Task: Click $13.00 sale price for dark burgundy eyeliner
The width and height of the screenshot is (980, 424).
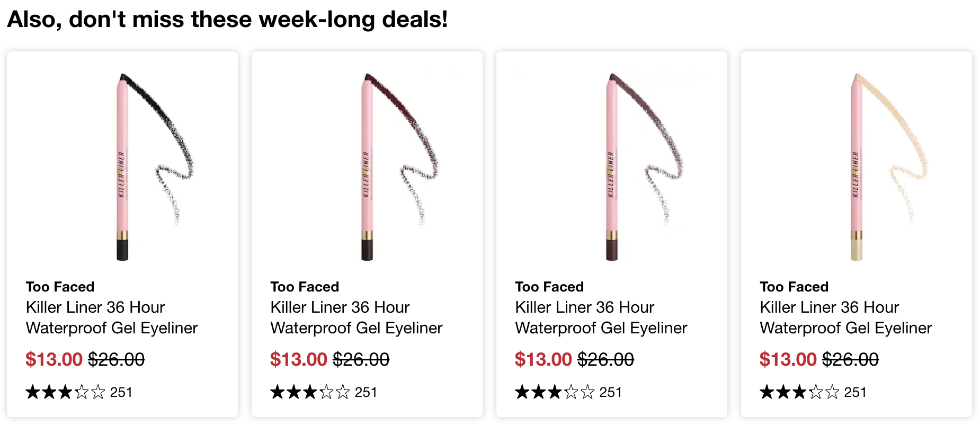Action: pos(299,359)
